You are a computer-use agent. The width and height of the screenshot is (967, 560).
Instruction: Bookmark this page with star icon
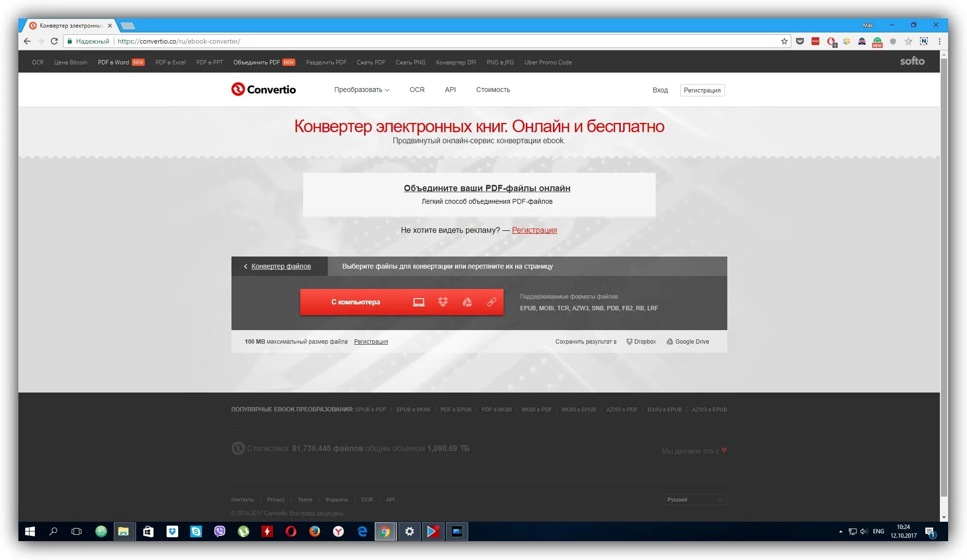pyautogui.click(x=784, y=41)
